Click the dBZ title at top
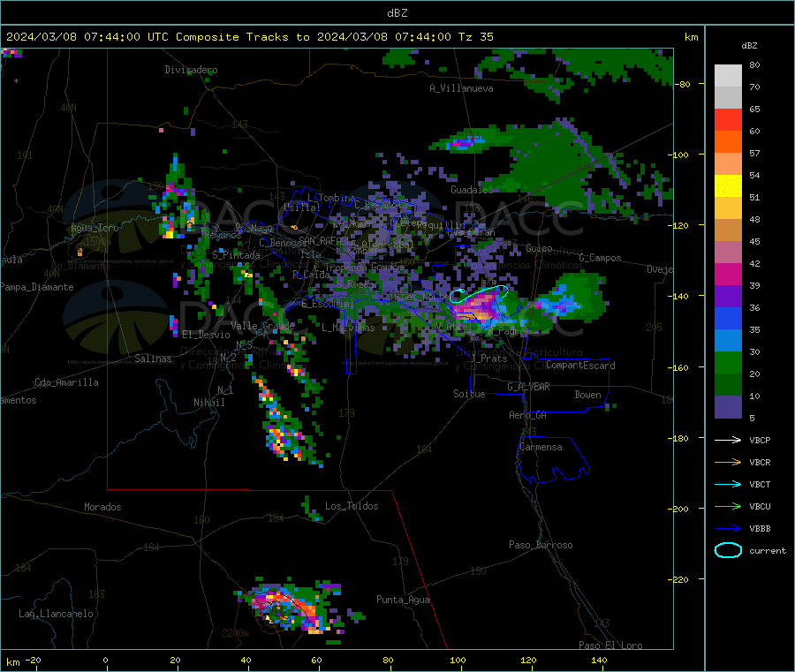The width and height of the screenshot is (795, 672). tap(397, 13)
